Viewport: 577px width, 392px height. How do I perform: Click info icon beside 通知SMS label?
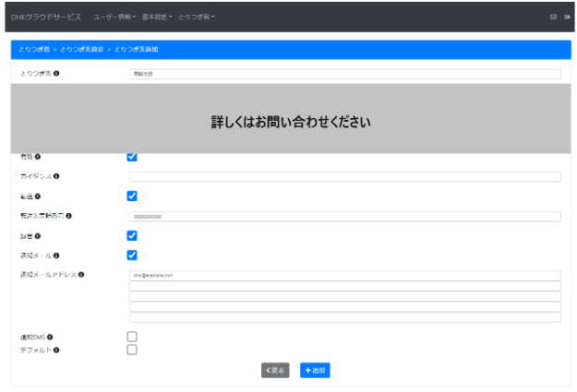[x=50, y=337]
